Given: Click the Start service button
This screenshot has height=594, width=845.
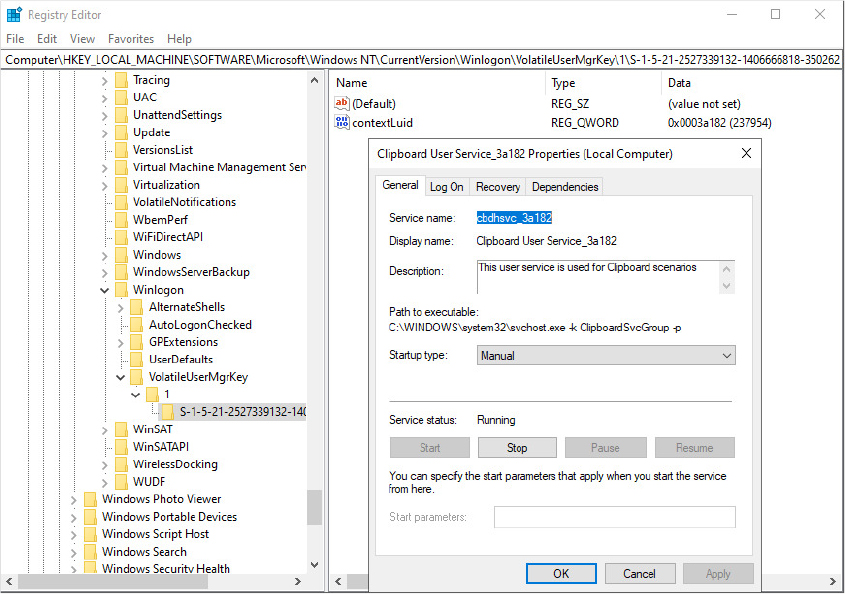Looking at the screenshot, I should tap(430, 448).
